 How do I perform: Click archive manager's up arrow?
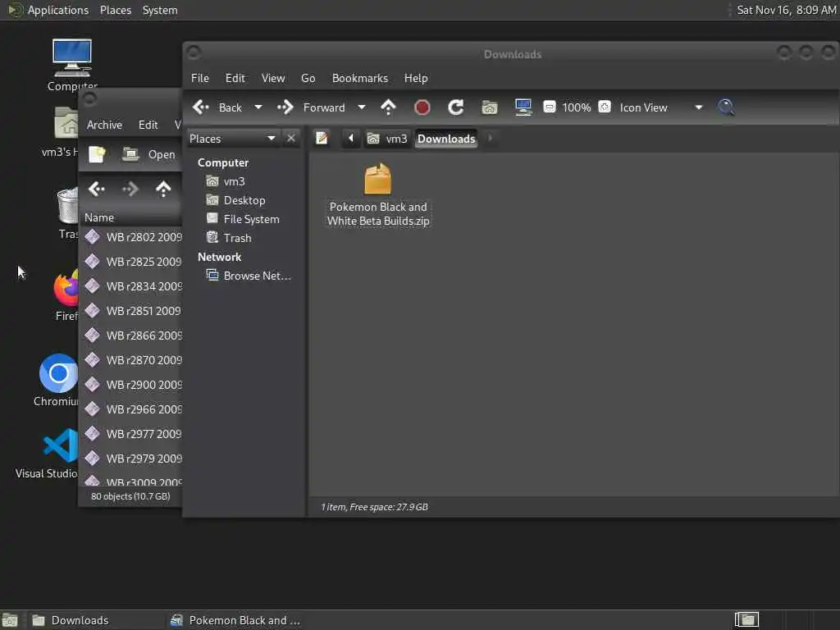pyautogui.click(x=163, y=189)
